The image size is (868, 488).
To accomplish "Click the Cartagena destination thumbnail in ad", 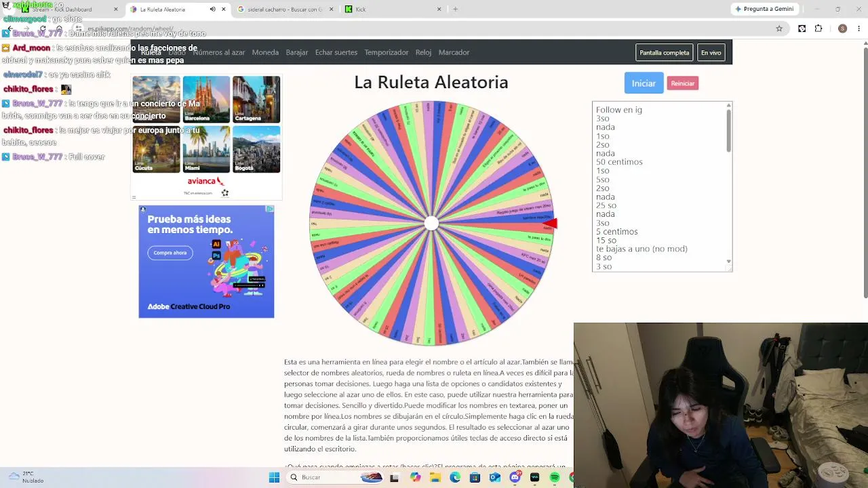I will (256, 99).
